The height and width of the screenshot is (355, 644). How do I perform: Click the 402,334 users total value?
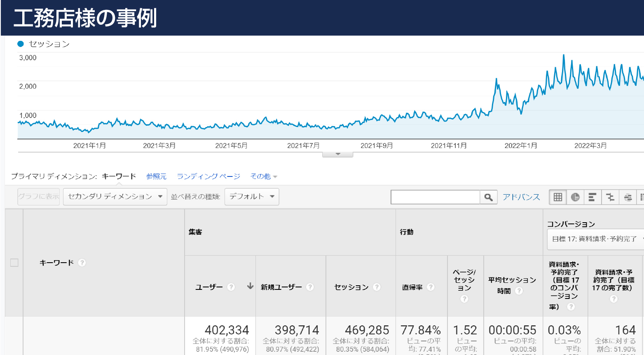[x=227, y=330]
